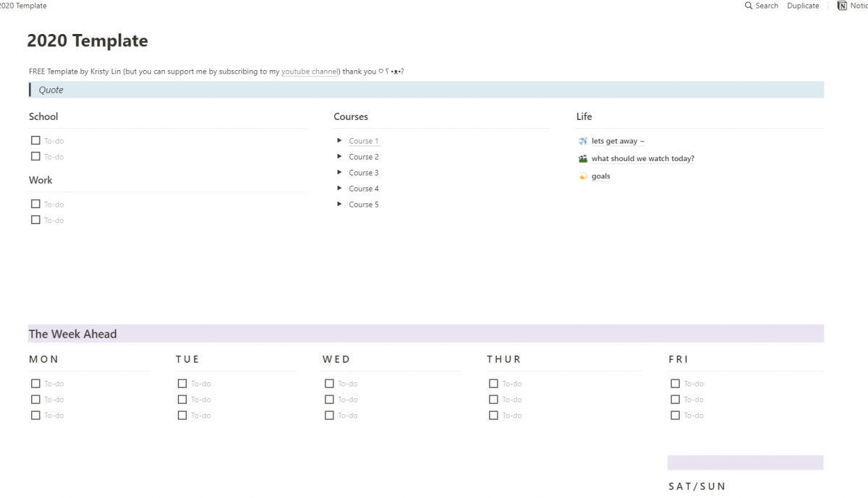This screenshot has width=868, height=498.
Task: Click the Notion logo in top bar
Action: click(x=842, y=6)
